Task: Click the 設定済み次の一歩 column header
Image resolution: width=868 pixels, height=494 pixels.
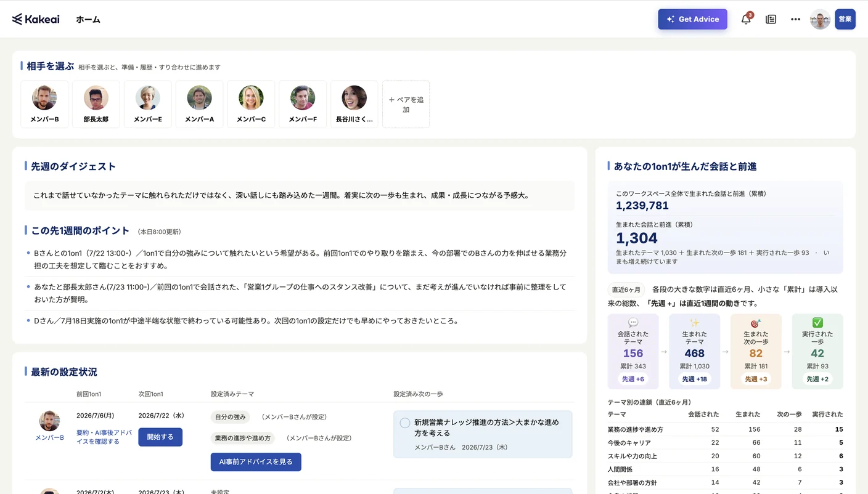Action: click(419, 394)
